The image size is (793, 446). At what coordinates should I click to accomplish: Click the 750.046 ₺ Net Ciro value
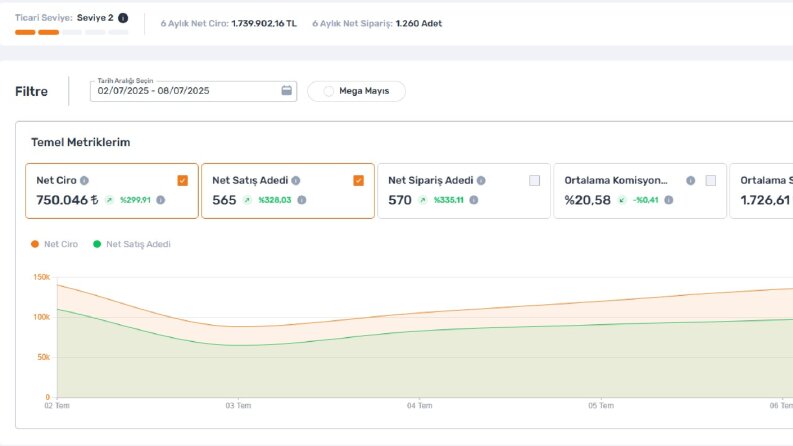67,200
